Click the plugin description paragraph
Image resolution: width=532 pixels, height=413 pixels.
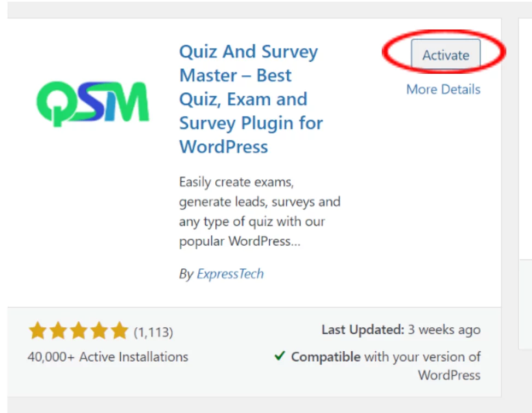259,211
